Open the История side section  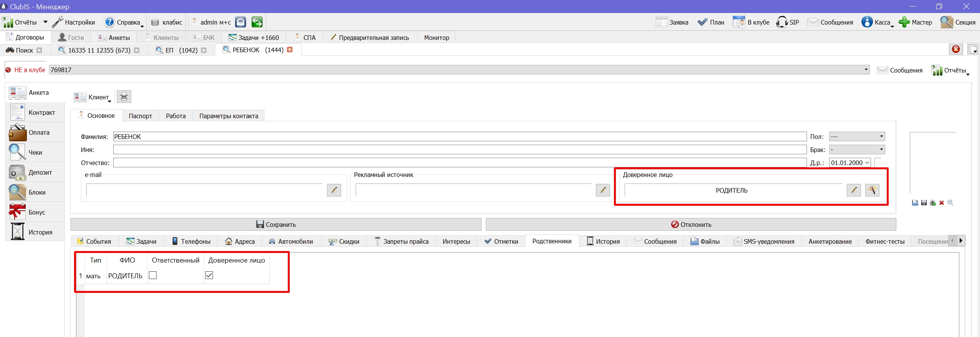pyautogui.click(x=35, y=232)
